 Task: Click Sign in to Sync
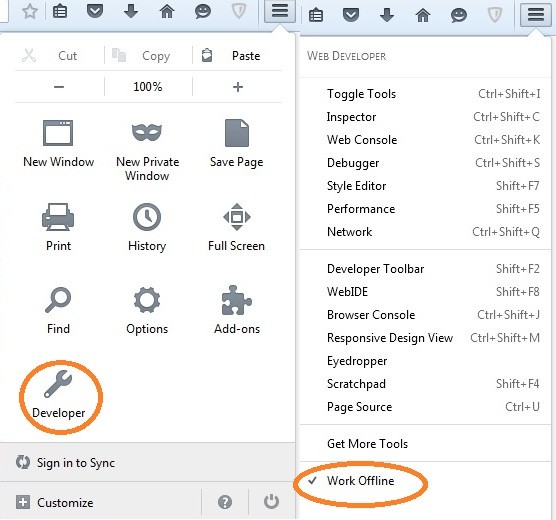(76, 463)
